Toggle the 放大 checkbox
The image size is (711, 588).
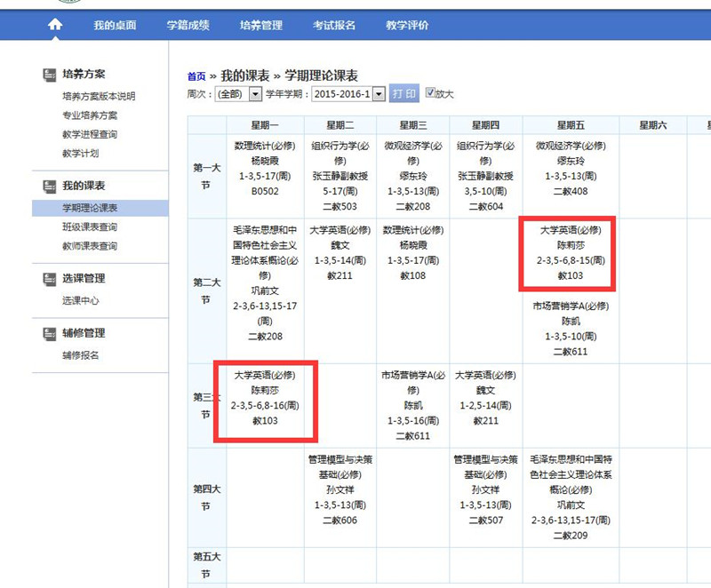point(431,92)
